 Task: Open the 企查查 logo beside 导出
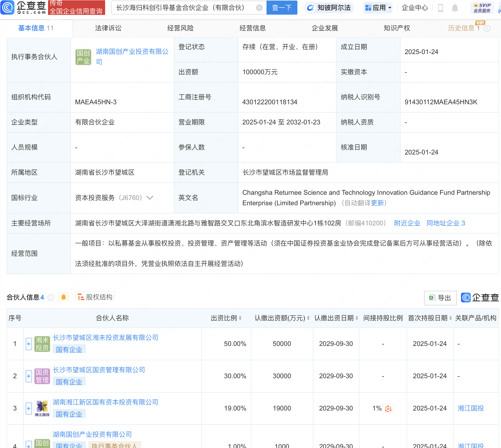point(480,298)
